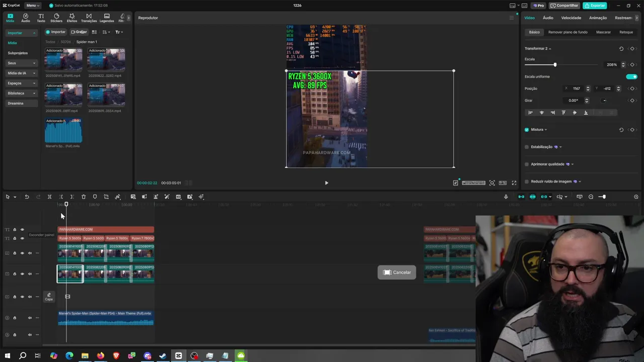
Task: Click the microphone voiceover icon
Action: click(506, 197)
